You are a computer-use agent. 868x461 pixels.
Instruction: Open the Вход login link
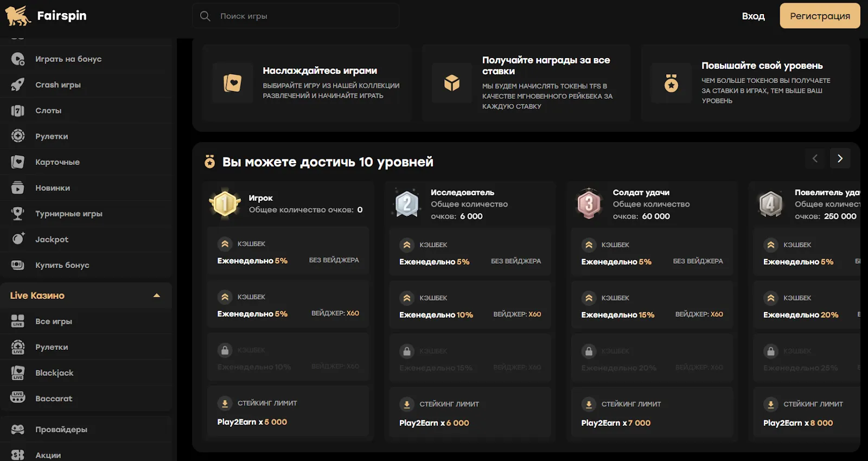754,16
